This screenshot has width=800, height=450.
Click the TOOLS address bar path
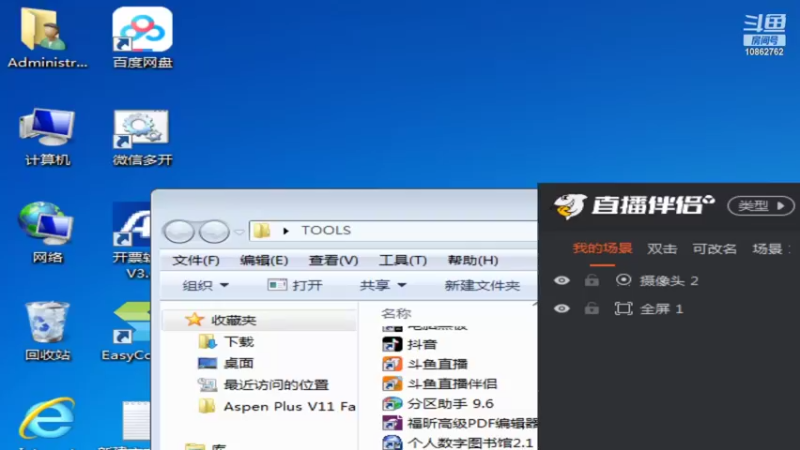(326, 231)
